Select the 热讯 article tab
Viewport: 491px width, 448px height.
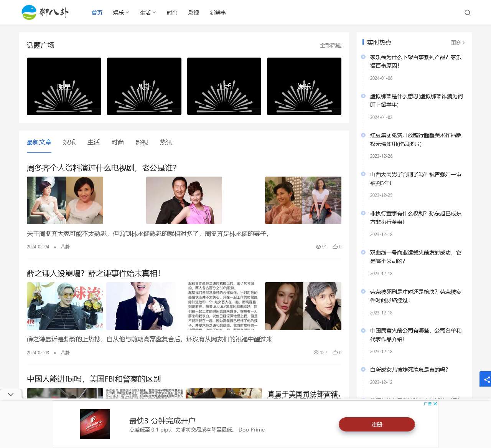[166, 142]
